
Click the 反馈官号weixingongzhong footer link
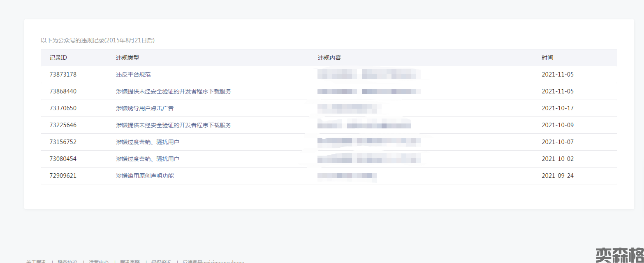coord(213,261)
